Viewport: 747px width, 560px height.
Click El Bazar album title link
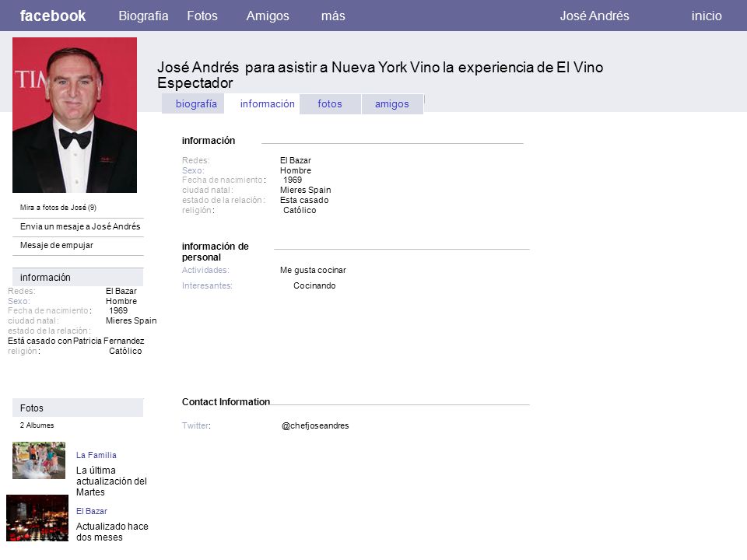pos(92,511)
